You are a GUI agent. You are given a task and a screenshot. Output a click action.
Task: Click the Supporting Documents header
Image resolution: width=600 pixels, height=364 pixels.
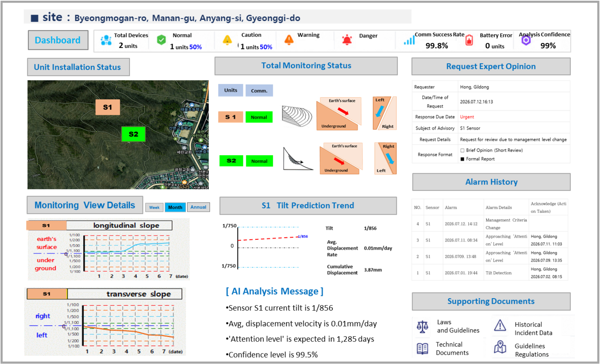[x=491, y=302]
